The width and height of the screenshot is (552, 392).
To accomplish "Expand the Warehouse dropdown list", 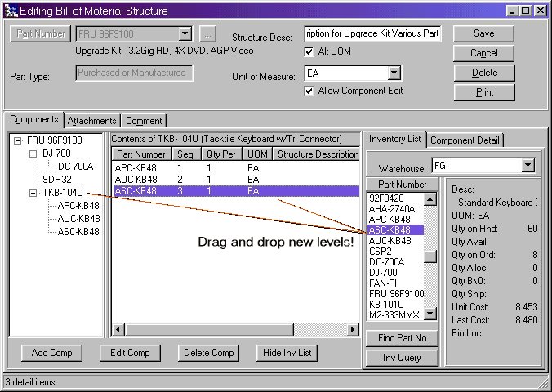I will coord(527,166).
